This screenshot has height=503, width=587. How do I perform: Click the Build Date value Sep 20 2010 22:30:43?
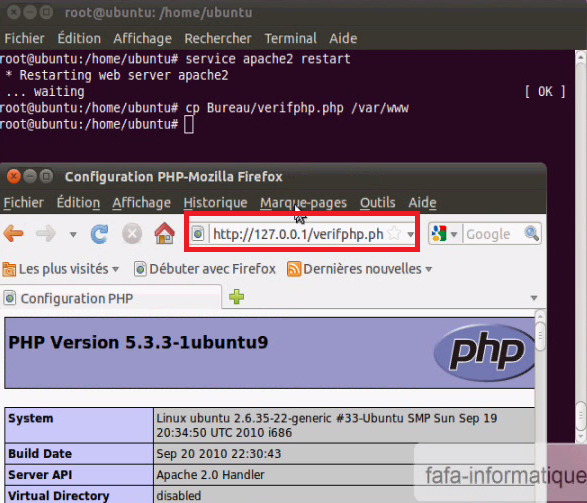point(219,454)
